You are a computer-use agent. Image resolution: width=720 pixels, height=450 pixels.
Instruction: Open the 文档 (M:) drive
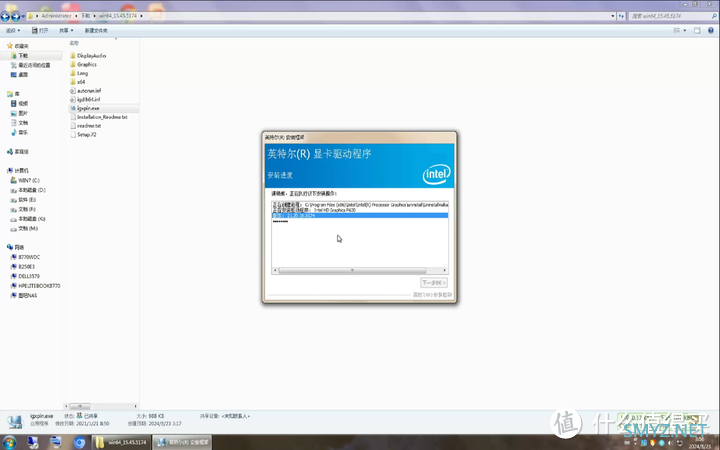24,229
